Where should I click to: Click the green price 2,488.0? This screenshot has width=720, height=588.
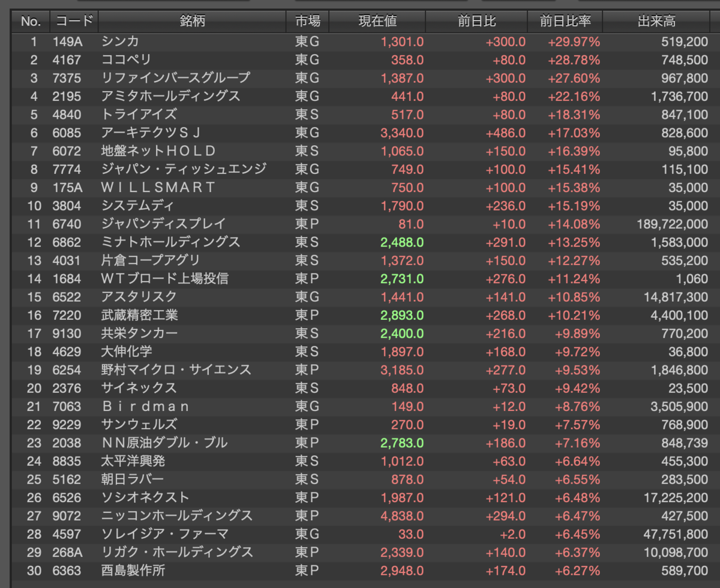[402, 242]
